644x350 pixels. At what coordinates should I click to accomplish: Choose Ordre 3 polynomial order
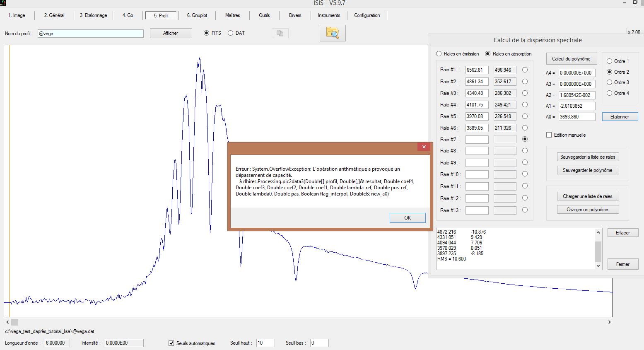(x=609, y=82)
